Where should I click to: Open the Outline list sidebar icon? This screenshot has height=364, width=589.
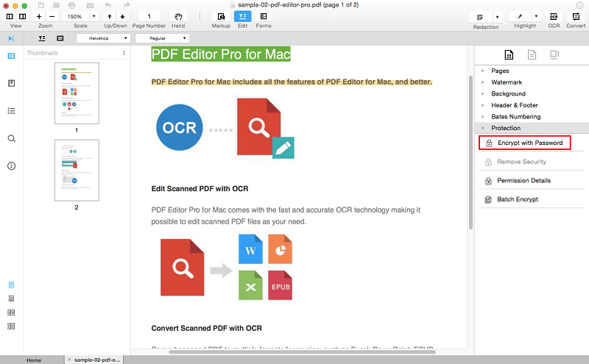[x=11, y=111]
